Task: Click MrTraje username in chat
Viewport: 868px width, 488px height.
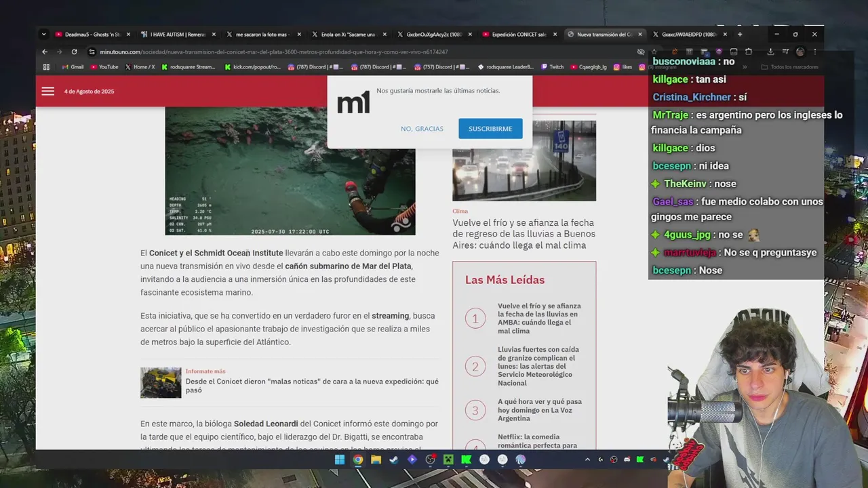Action: pyautogui.click(x=671, y=115)
